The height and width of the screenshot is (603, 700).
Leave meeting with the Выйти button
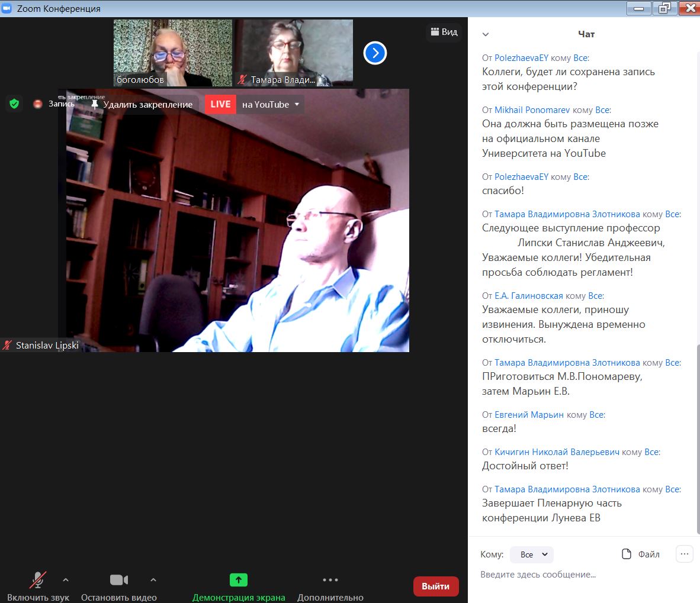coord(436,586)
